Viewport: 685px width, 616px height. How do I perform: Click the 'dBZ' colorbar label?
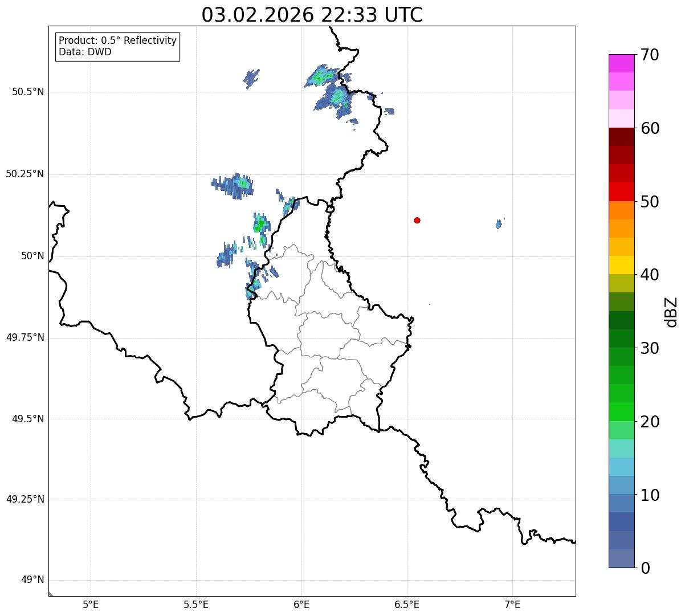coord(671,311)
